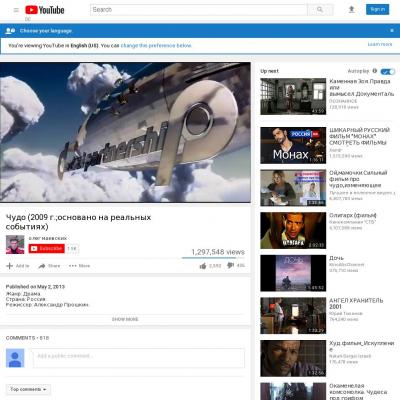Open 'Олигарх (фильм)' title link
The height and width of the screenshot is (400, 400).
pos(353,215)
